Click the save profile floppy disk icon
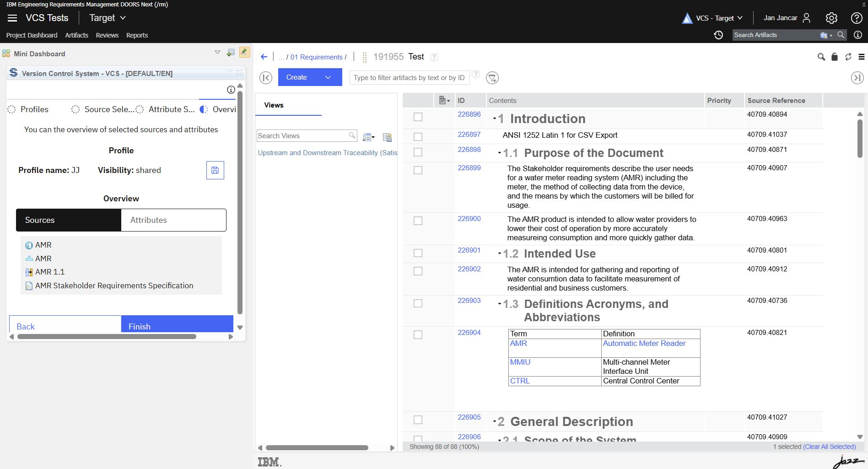Viewport: 868px width, 469px height. click(215, 170)
